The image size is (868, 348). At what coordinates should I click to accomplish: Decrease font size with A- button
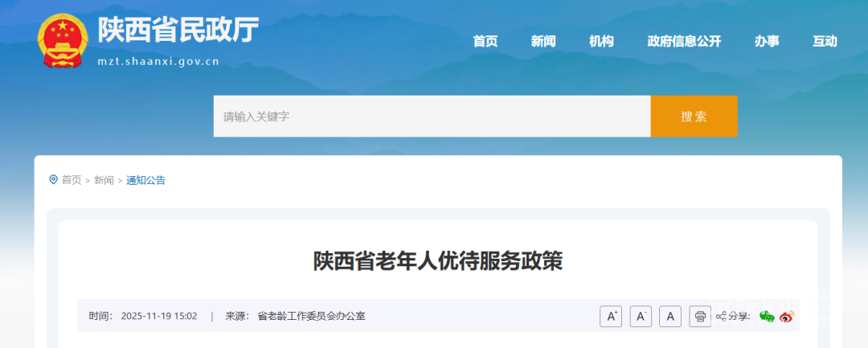tap(641, 317)
